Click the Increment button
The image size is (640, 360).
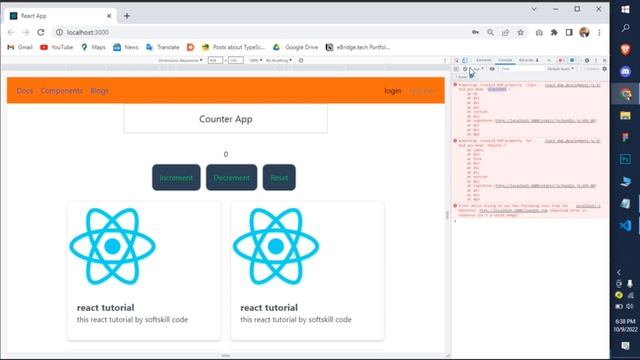(x=176, y=178)
